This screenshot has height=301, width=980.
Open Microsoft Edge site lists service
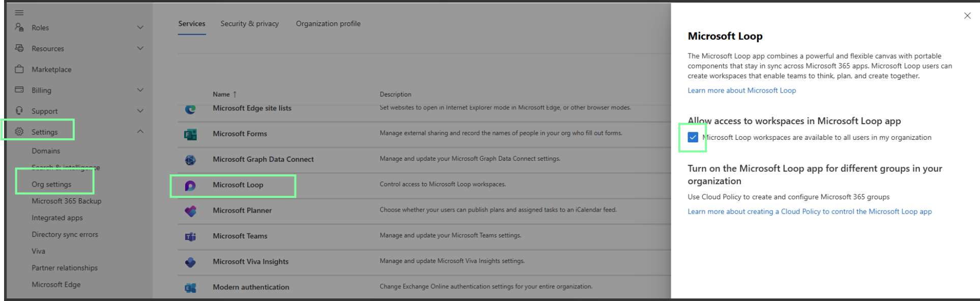pos(252,108)
